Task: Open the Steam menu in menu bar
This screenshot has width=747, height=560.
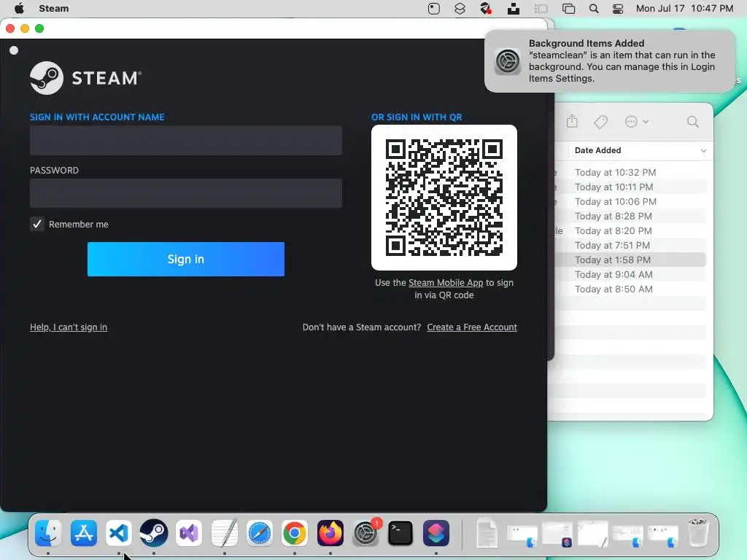Action: [54, 9]
